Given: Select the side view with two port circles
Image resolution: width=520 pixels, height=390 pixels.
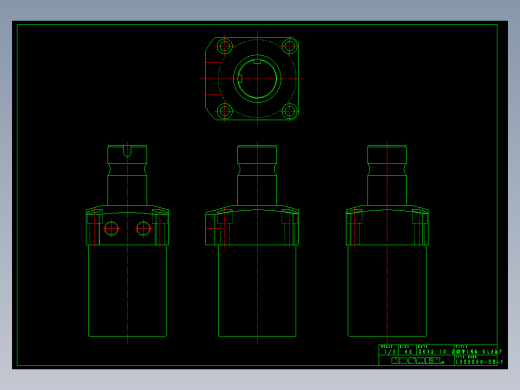Looking at the screenshot, I should [x=127, y=242].
